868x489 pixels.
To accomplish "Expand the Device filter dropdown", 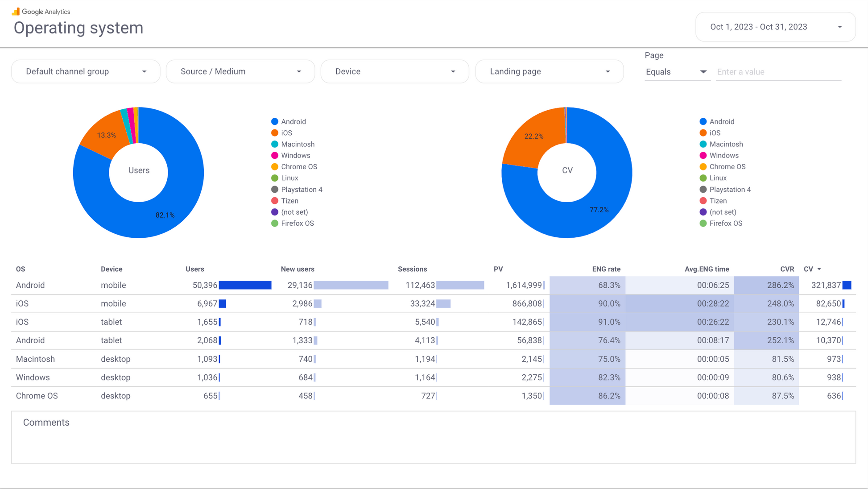I will [395, 71].
